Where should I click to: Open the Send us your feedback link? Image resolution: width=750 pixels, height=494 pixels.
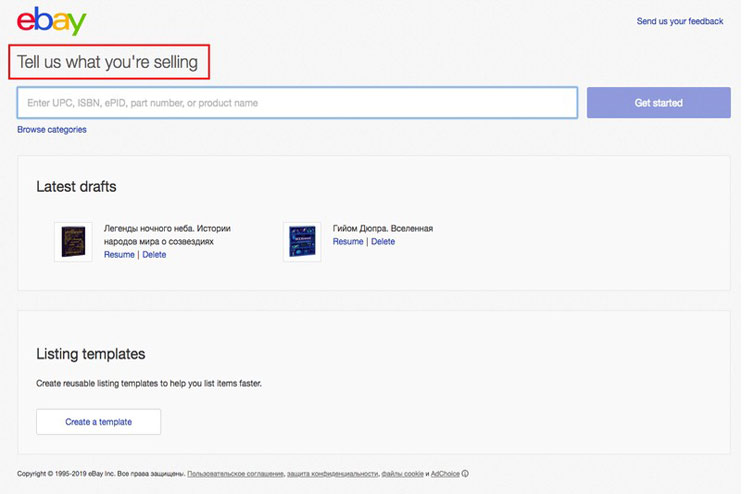pyautogui.click(x=680, y=21)
